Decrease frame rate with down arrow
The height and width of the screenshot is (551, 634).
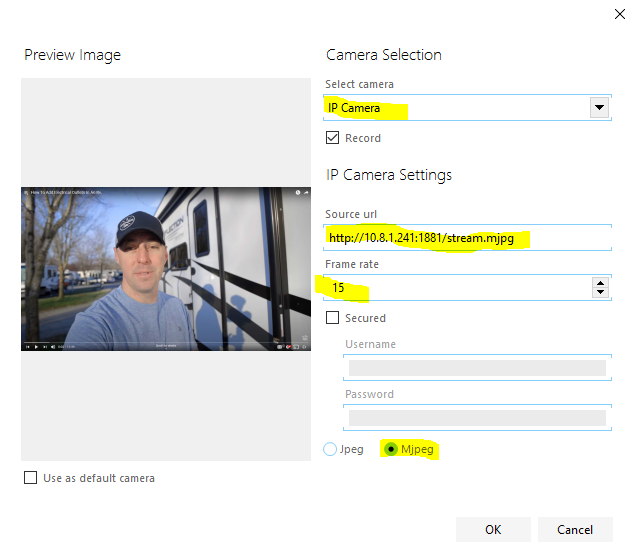[x=600, y=292]
